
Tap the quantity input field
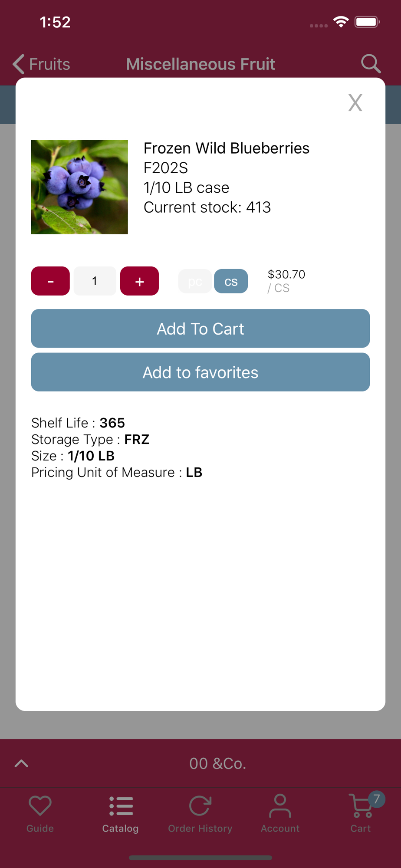tap(95, 281)
